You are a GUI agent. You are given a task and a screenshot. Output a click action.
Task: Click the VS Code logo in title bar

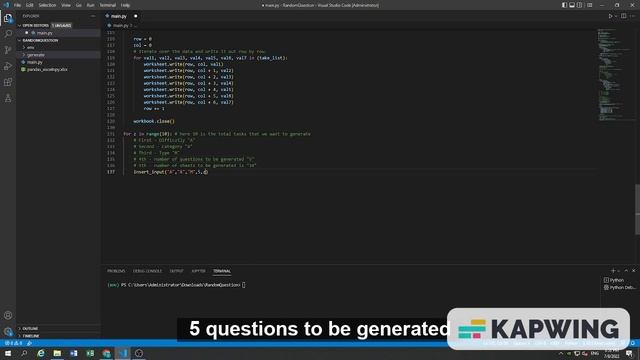pyautogui.click(x=6, y=5)
